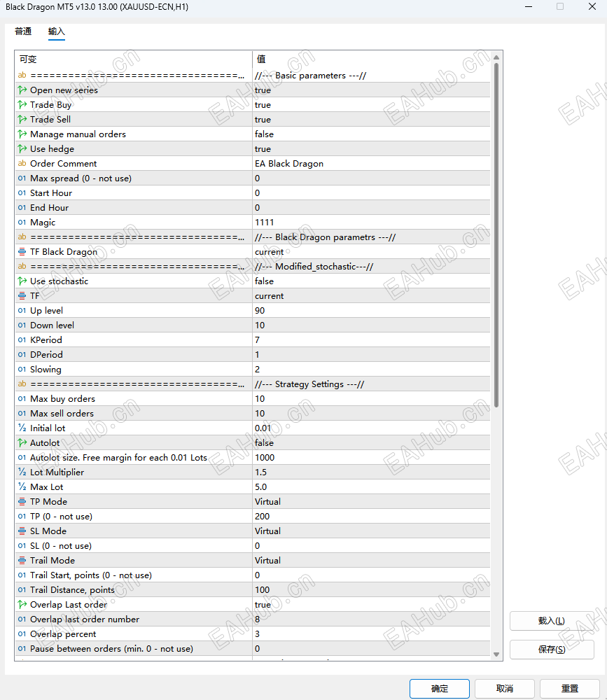Select the Pause between orders row label
Image resolution: width=607 pixels, height=700 pixels.
[x=111, y=649]
